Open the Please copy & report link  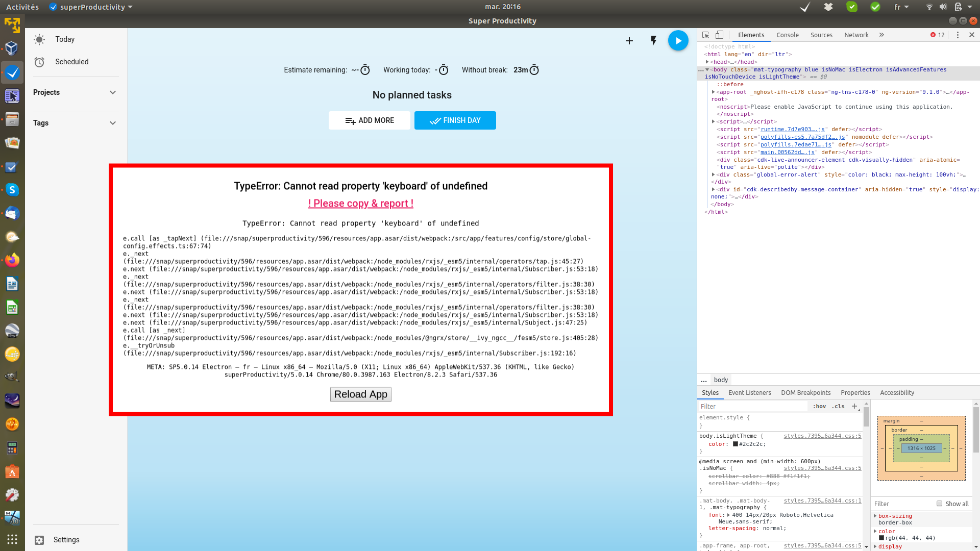pyautogui.click(x=360, y=203)
